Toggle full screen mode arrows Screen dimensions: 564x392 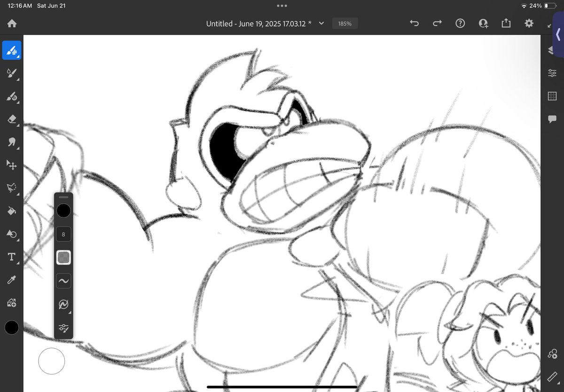click(549, 25)
